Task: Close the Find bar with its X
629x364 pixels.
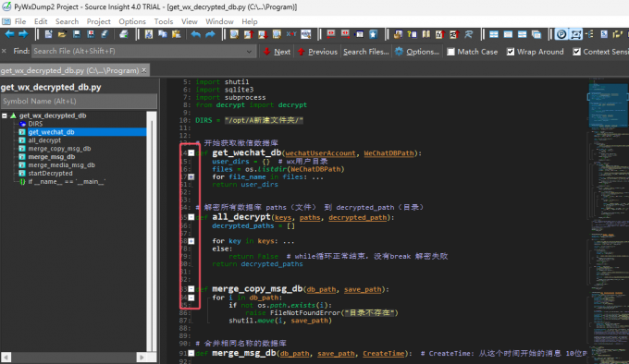Action: (x=4, y=51)
